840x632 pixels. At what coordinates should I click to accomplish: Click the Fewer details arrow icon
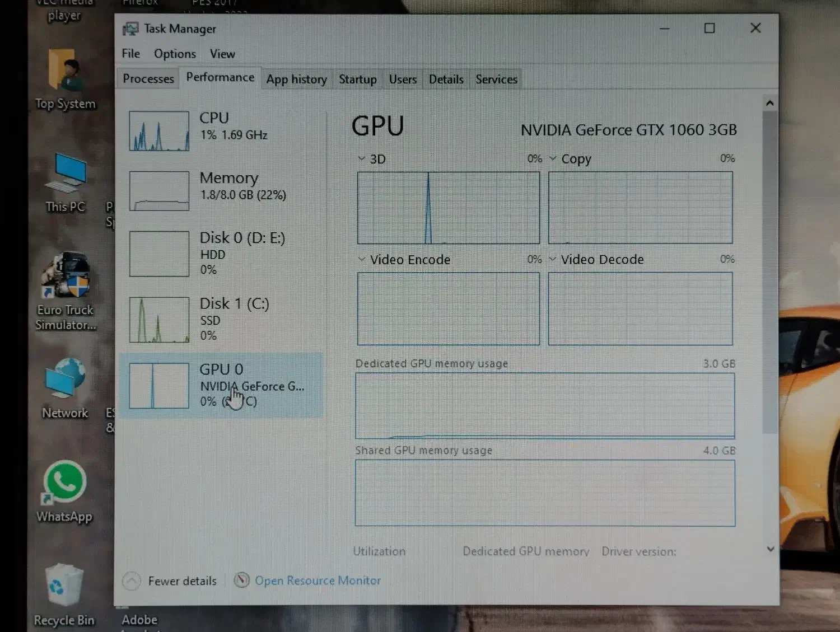(x=132, y=581)
